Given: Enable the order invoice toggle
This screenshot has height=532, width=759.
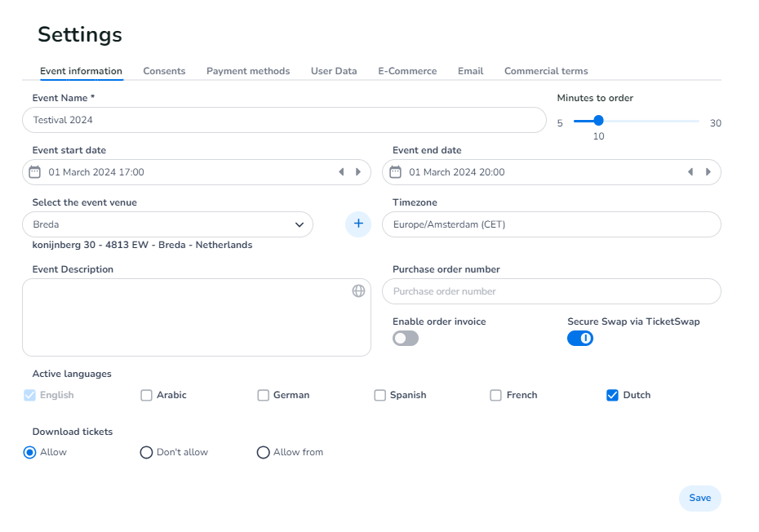Looking at the screenshot, I should [406, 339].
